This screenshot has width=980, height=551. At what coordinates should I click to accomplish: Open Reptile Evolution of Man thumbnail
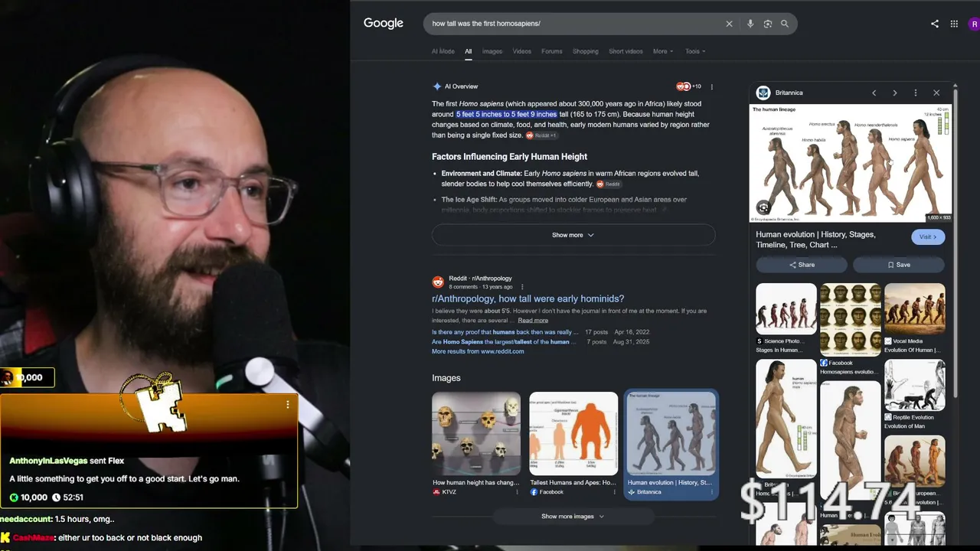(915, 386)
